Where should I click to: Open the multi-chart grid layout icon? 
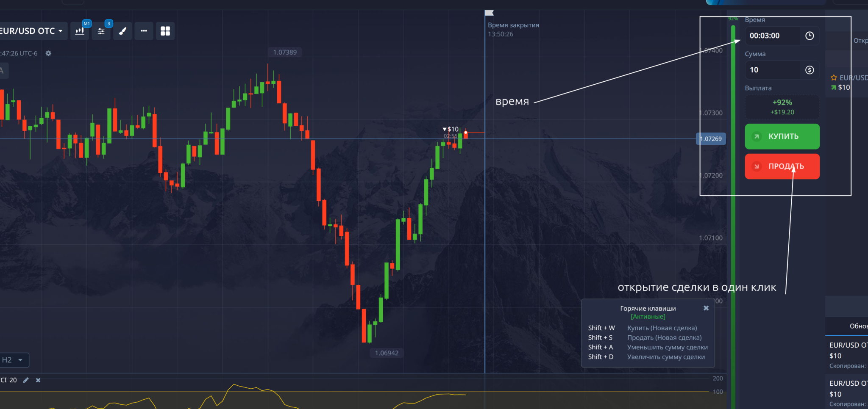[165, 31]
